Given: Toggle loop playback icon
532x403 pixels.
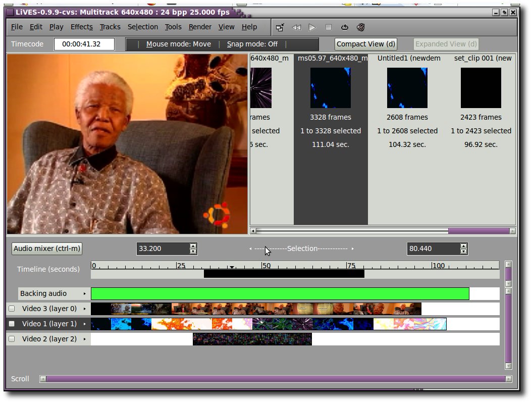Looking at the screenshot, I should pyautogui.click(x=345, y=27).
